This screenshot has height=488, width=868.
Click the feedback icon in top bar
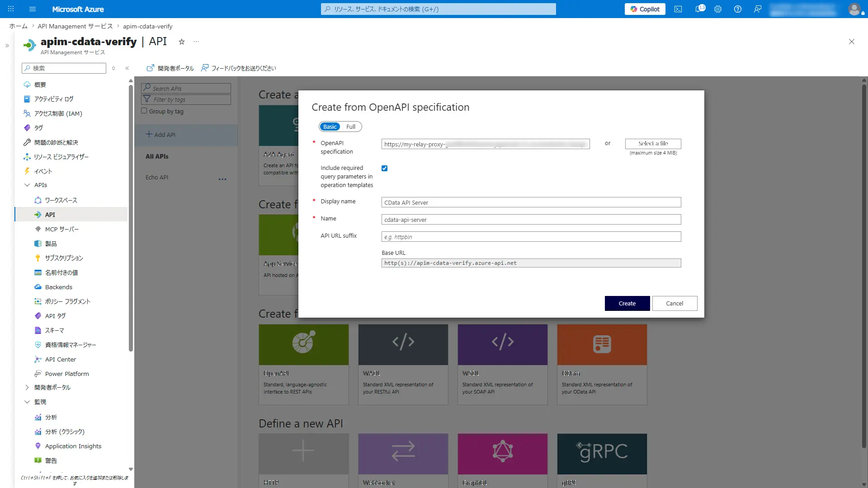tap(758, 9)
